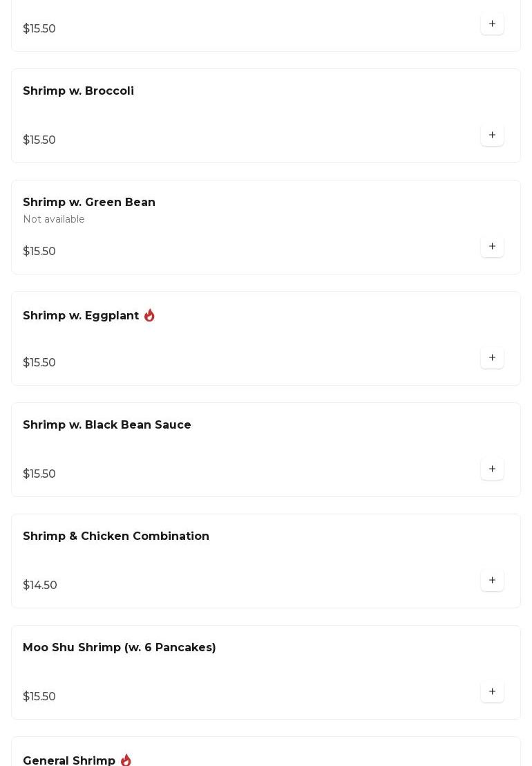Open General Shrimp menu item
Screen dimensions: 532x766
(69, 760)
